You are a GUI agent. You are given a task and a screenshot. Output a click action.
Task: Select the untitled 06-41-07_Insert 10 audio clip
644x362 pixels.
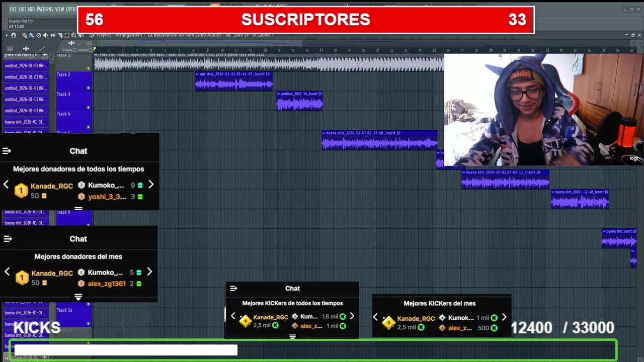234,81
